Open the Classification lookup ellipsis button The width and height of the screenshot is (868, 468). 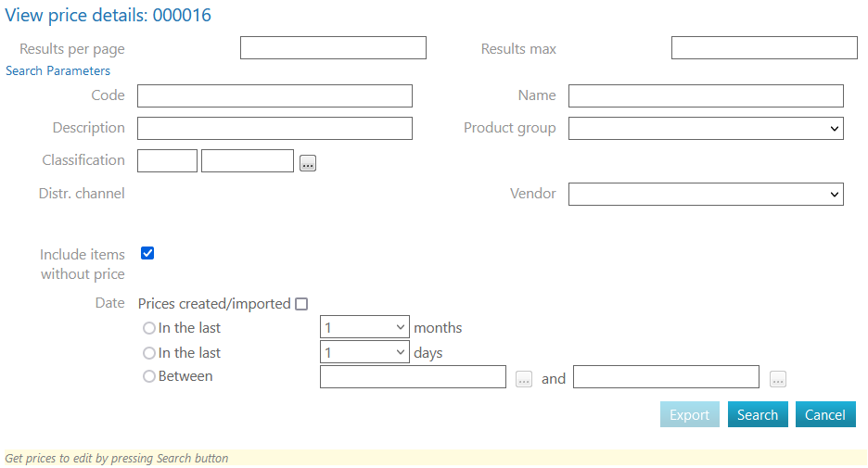tap(308, 163)
